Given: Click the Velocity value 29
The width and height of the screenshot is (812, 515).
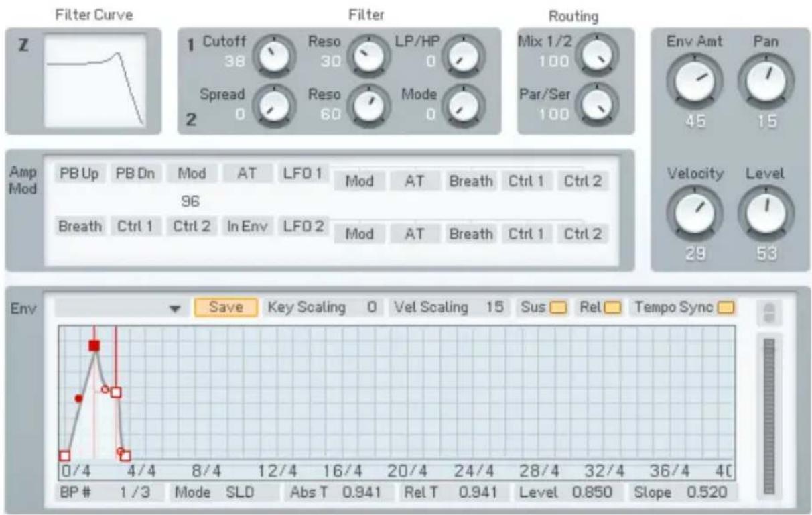Looking at the screenshot, I should click(x=695, y=253).
